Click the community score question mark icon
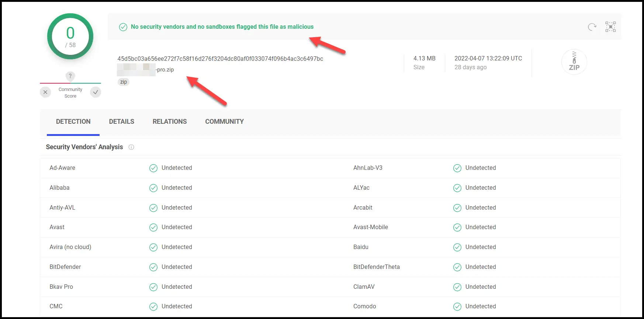Image resolution: width=644 pixels, height=319 pixels. (70, 76)
